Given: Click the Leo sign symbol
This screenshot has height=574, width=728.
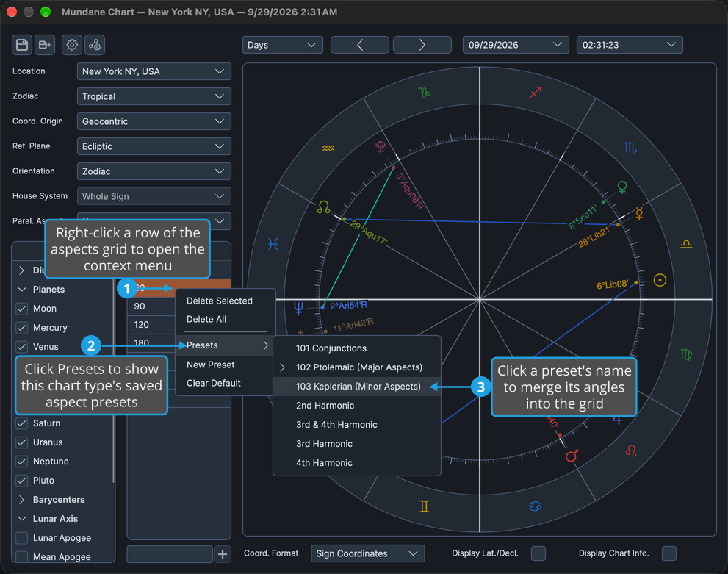Looking at the screenshot, I should pos(630,451).
